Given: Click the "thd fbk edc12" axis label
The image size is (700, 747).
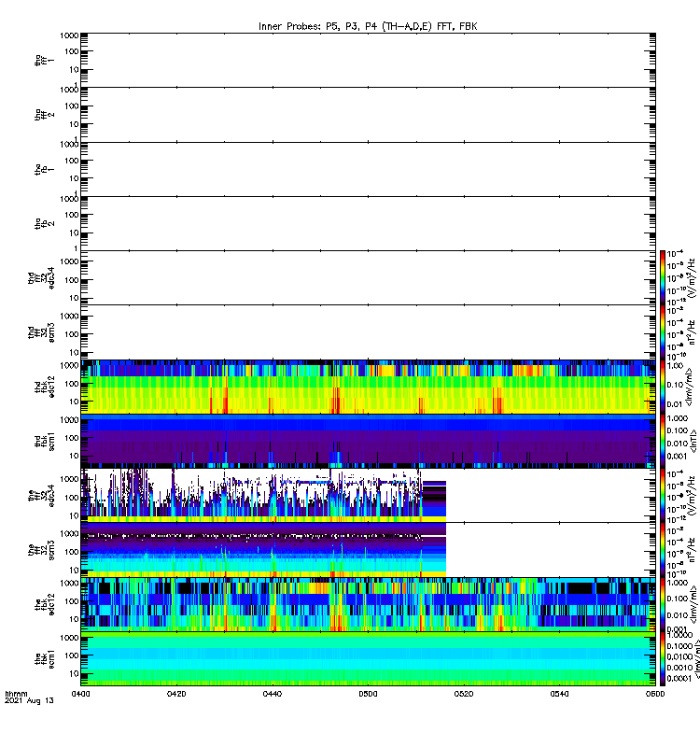Looking at the screenshot, I should (x=44, y=387).
